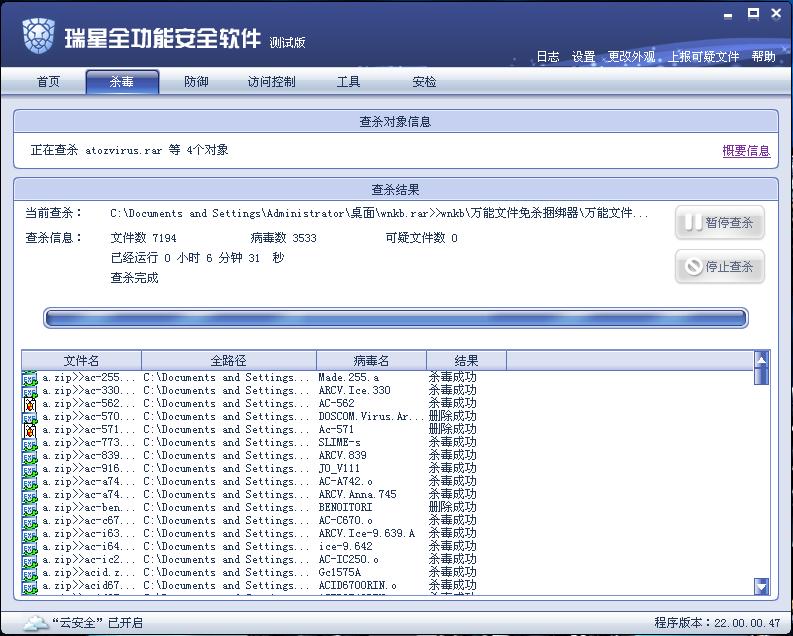The image size is (793, 636).
Task: Click file icon of ac-ic2 row
Action: pos(29,560)
